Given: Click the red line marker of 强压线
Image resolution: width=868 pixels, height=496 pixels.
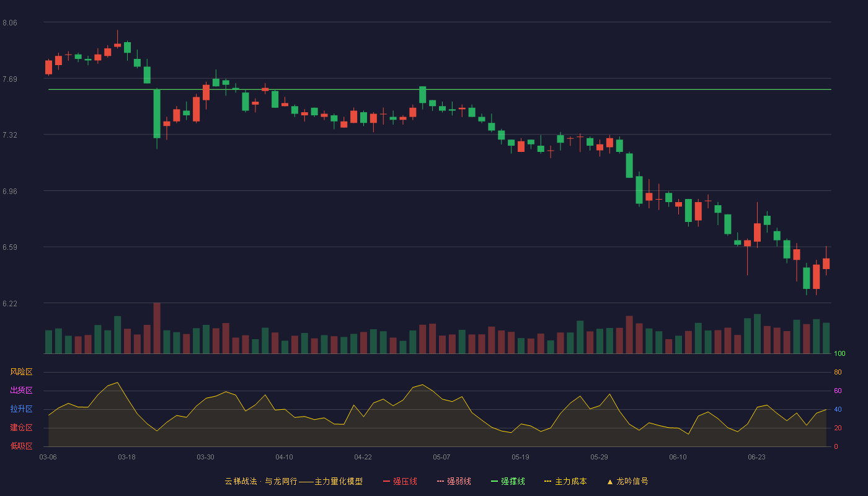Looking at the screenshot, I should point(387,482).
